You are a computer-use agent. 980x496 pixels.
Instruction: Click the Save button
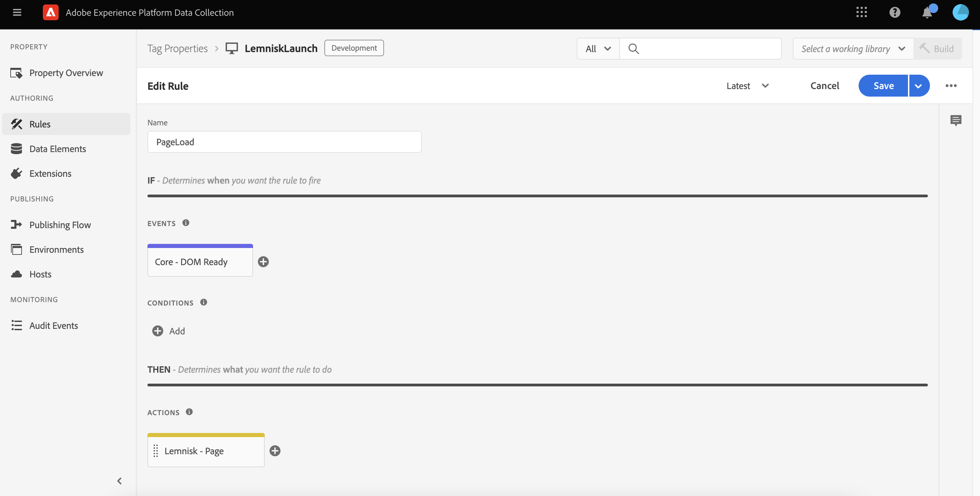(883, 85)
